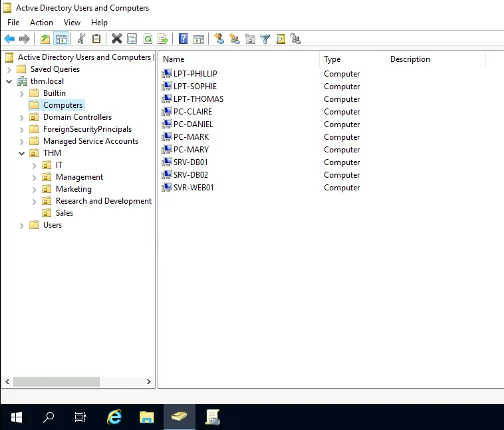Expand the Users container
504x430 pixels.
[21, 226]
